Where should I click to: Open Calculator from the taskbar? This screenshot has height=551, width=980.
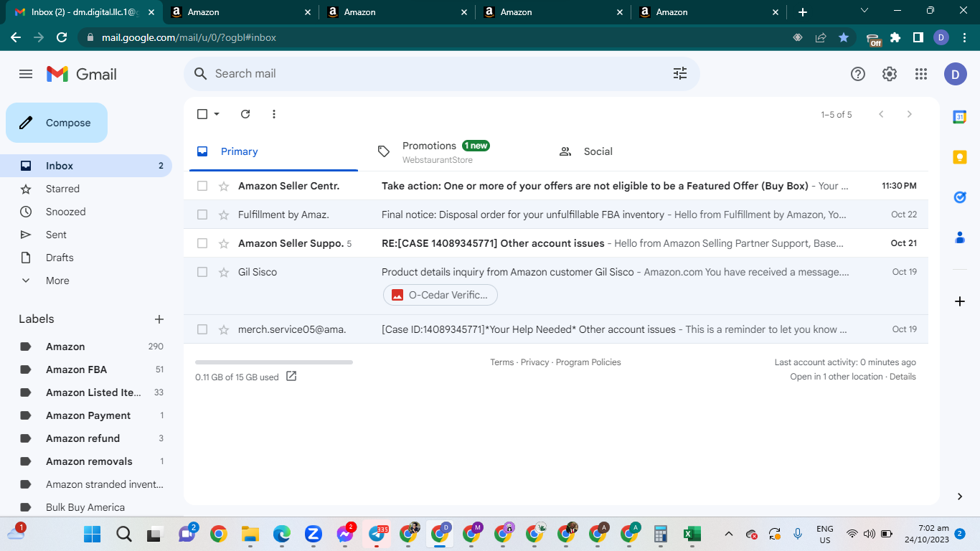[x=661, y=534]
